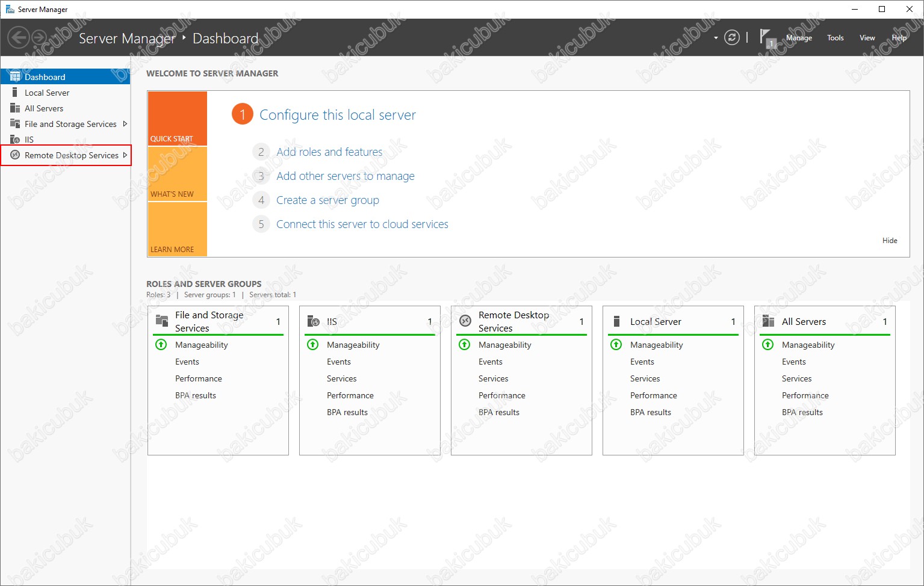Open BPA results in All Servers tile

[802, 412]
